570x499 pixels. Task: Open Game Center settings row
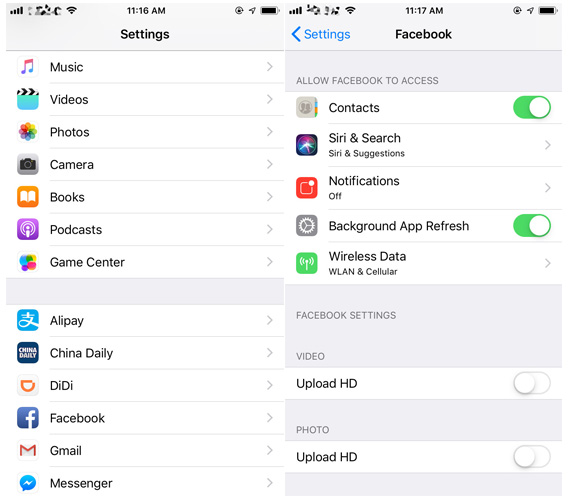coord(145,262)
